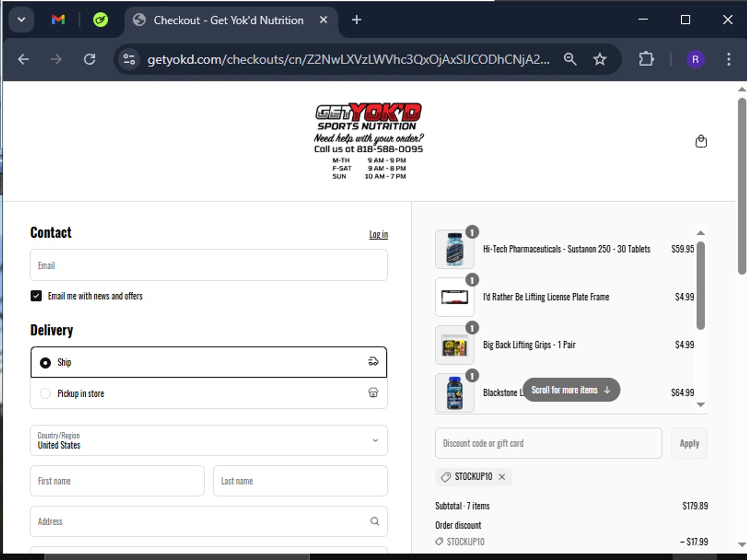Click the $59.95 price
The image size is (747, 560).
(x=682, y=249)
